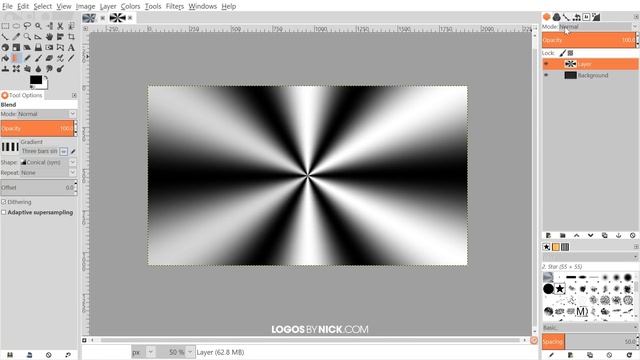Select the Pencil tool

(27, 58)
